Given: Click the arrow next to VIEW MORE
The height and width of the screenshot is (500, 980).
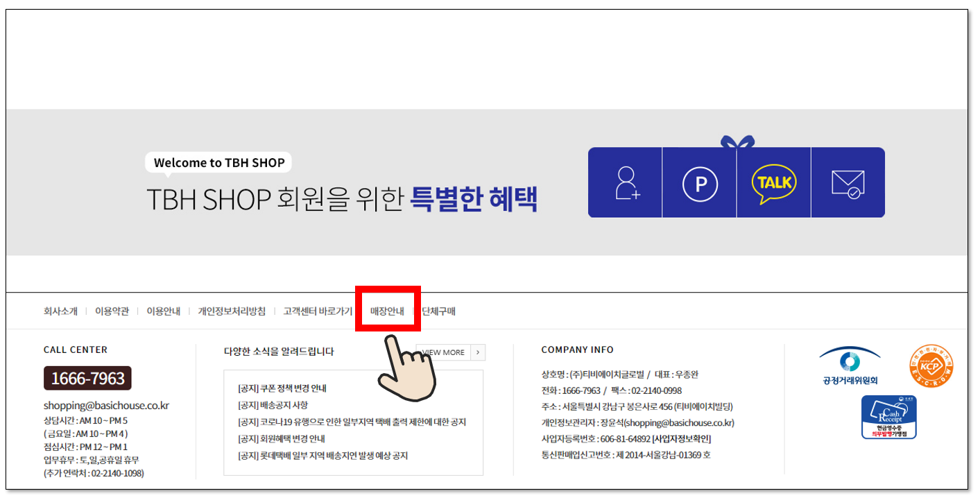Looking at the screenshot, I should pos(478,352).
